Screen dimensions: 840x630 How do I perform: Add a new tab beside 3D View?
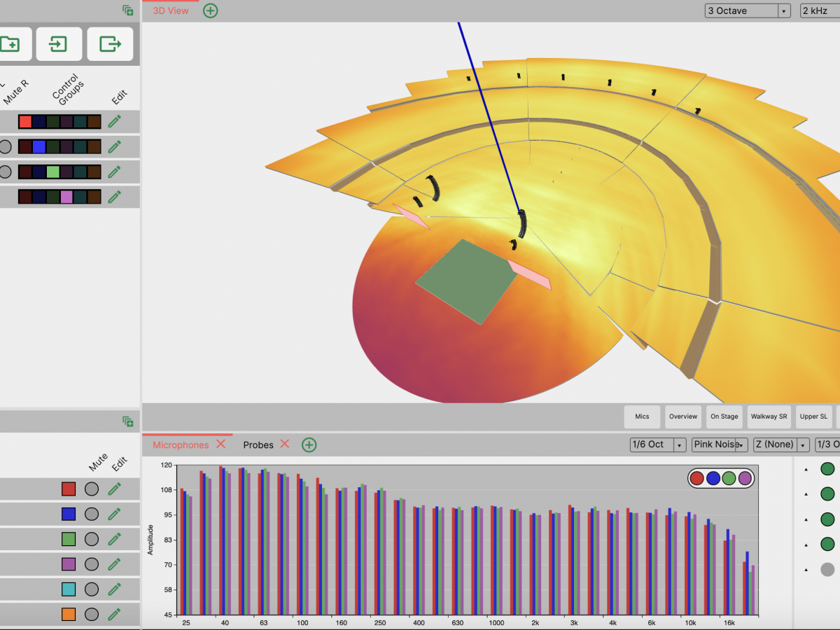[x=210, y=10]
